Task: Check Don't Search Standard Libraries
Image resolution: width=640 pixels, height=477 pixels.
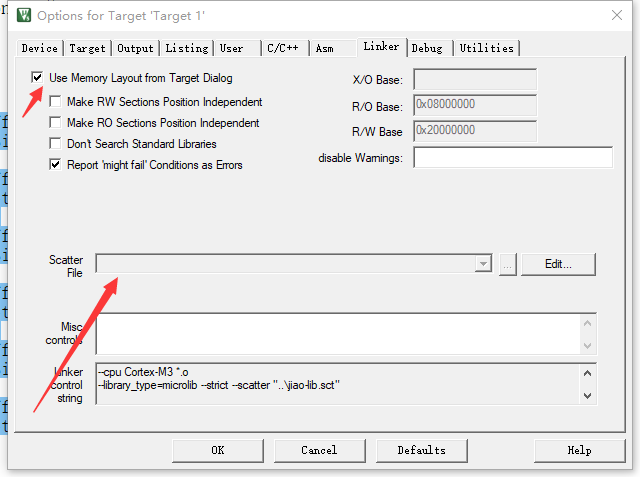Action: click(55, 144)
